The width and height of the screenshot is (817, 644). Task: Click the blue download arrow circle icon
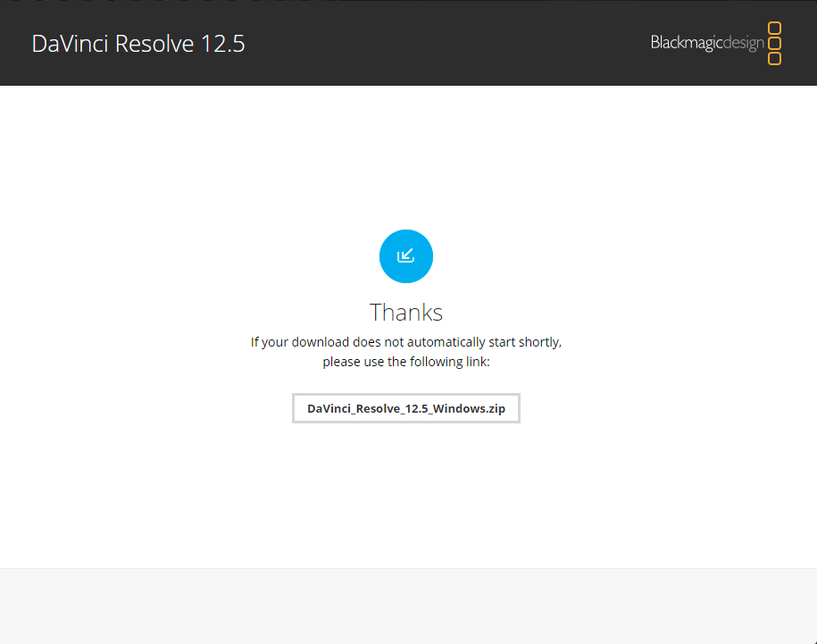click(x=406, y=256)
